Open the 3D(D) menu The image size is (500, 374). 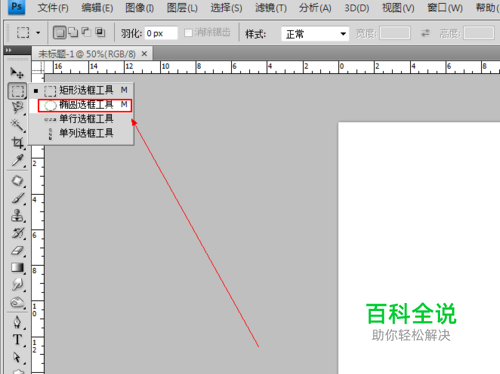357,8
